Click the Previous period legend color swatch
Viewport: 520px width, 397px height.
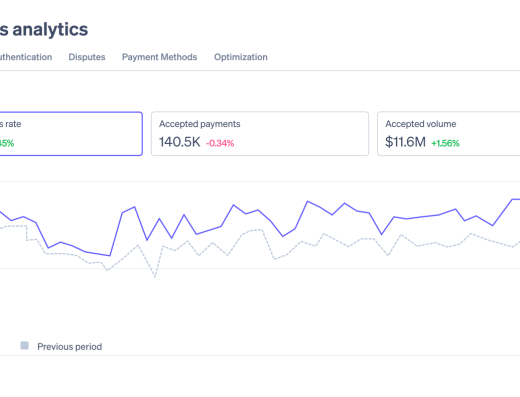24,345
